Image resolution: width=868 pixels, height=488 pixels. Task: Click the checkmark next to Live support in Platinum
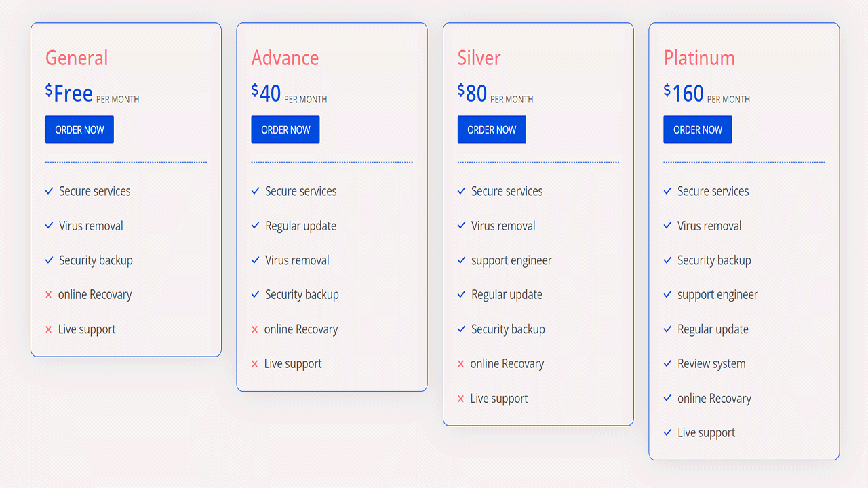click(667, 432)
